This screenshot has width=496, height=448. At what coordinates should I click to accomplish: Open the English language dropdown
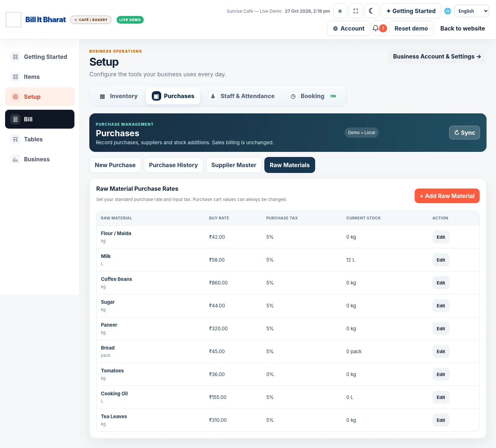pos(471,11)
